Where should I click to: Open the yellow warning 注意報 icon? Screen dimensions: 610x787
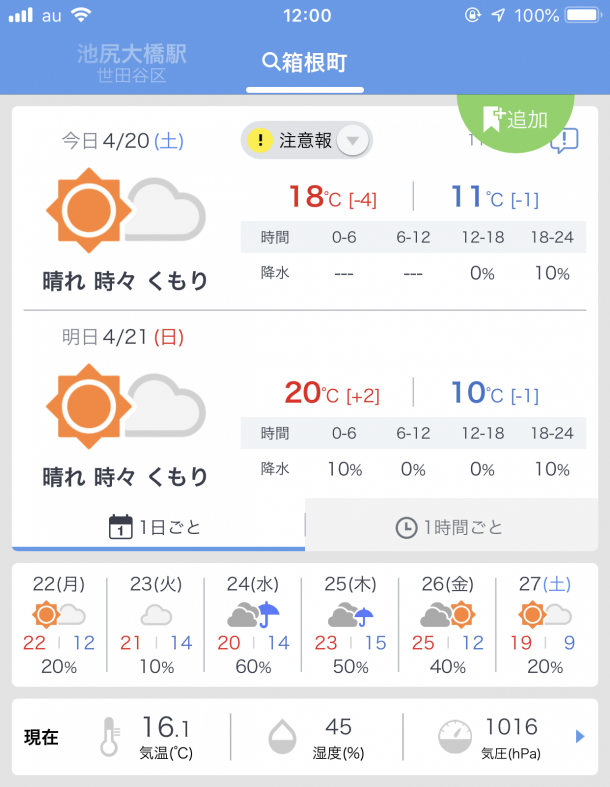click(260, 140)
